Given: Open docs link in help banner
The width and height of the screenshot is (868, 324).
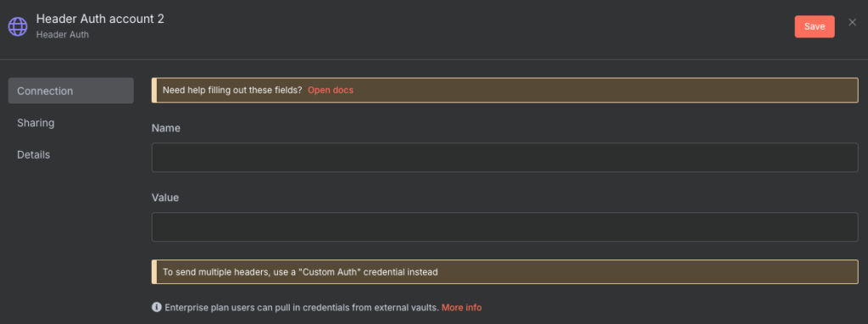Looking at the screenshot, I should click(x=331, y=90).
